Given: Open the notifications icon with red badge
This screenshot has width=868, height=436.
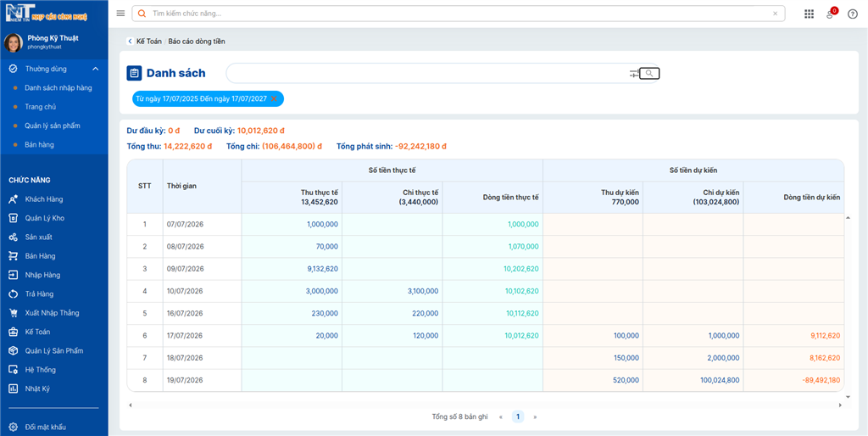Looking at the screenshot, I should pos(831,14).
